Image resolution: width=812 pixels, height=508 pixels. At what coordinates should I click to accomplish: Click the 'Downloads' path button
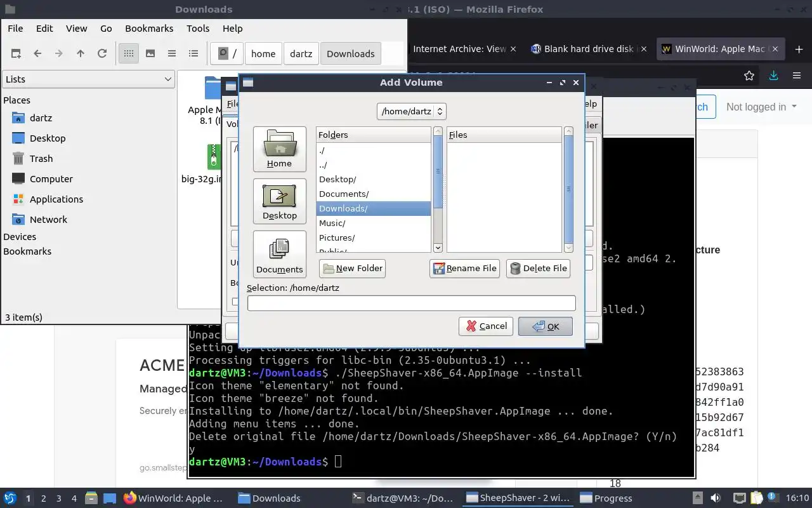point(351,53)
